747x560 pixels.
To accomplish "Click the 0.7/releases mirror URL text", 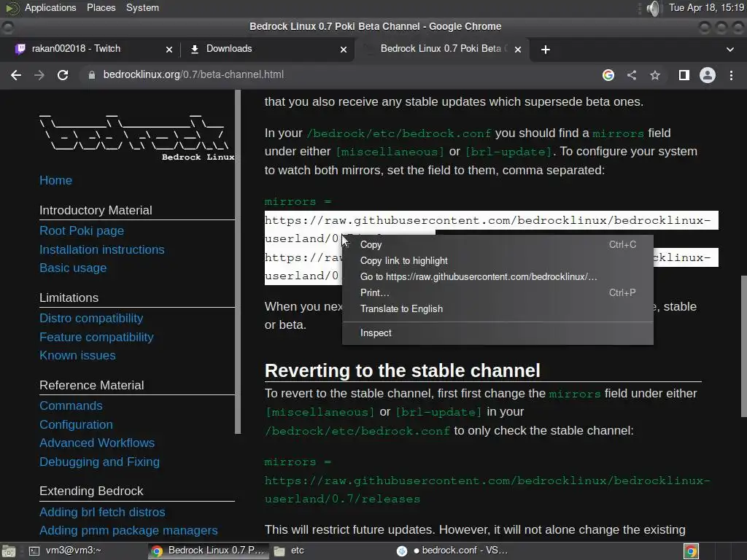I will (x=487, y=490).
